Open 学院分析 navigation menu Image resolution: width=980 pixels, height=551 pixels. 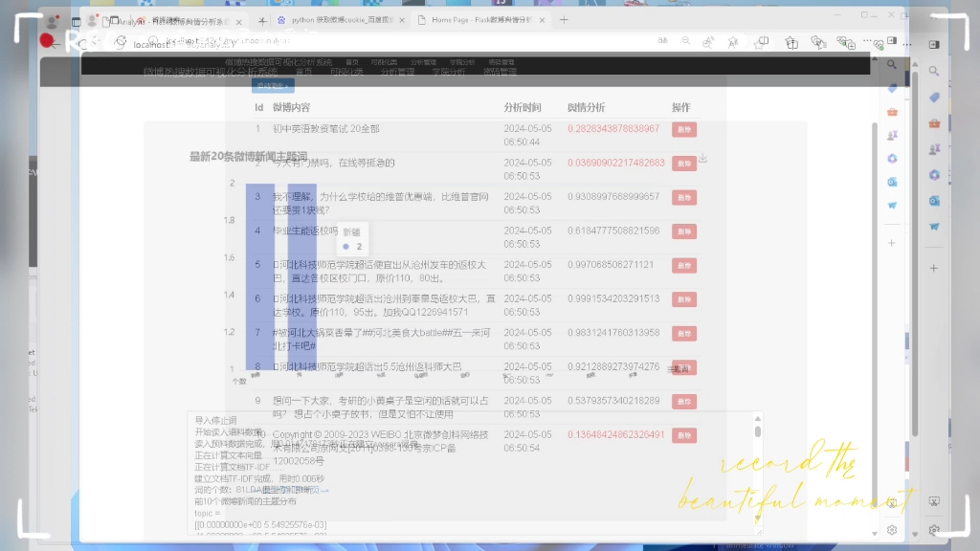449,72
